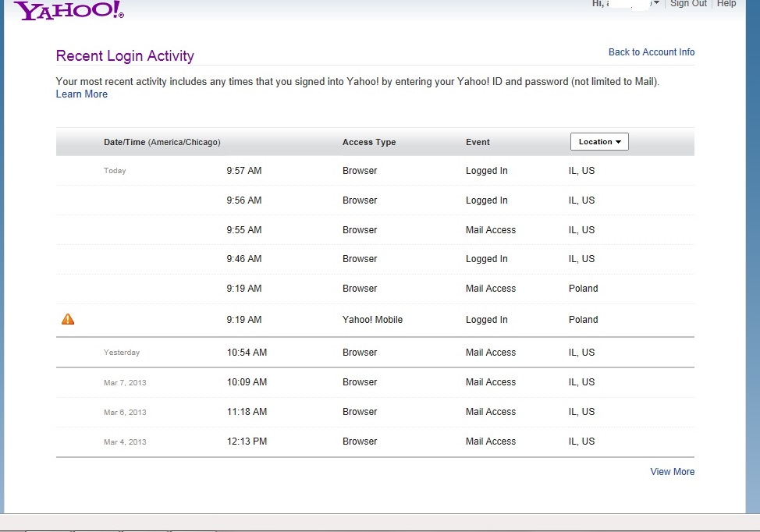The width and height of the screenshot is (760, 532).
Task: Select the 9:46 AM time entry
Action: click(x=243, y=259)
